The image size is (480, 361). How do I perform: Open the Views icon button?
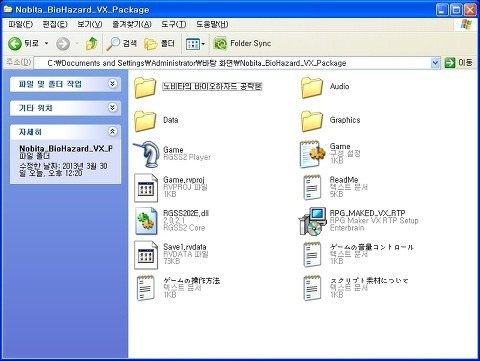coord(193,44)
